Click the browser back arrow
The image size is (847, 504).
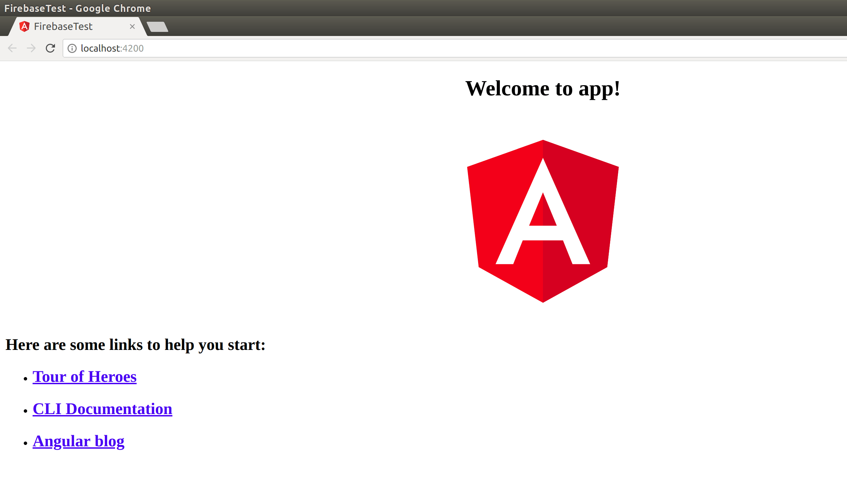[x=12, y=48]
